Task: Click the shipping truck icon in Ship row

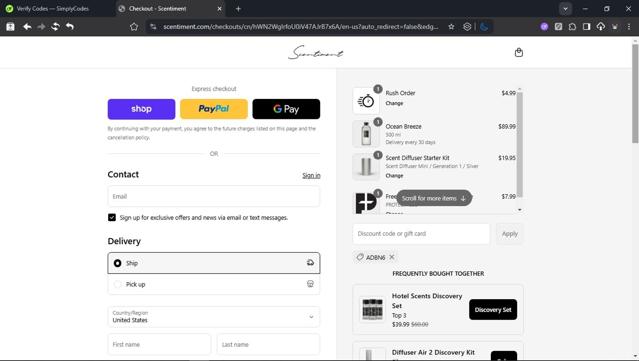Action: click(x=310, y=263)
